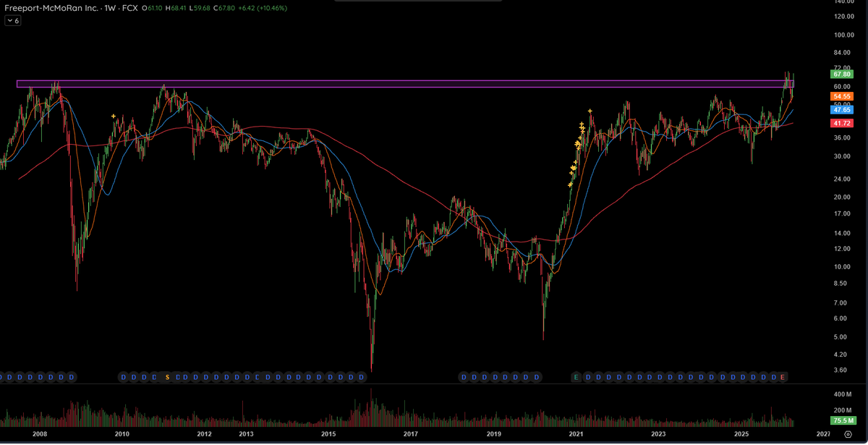
Task: Open chart settings gear icon
Action: 848,433
